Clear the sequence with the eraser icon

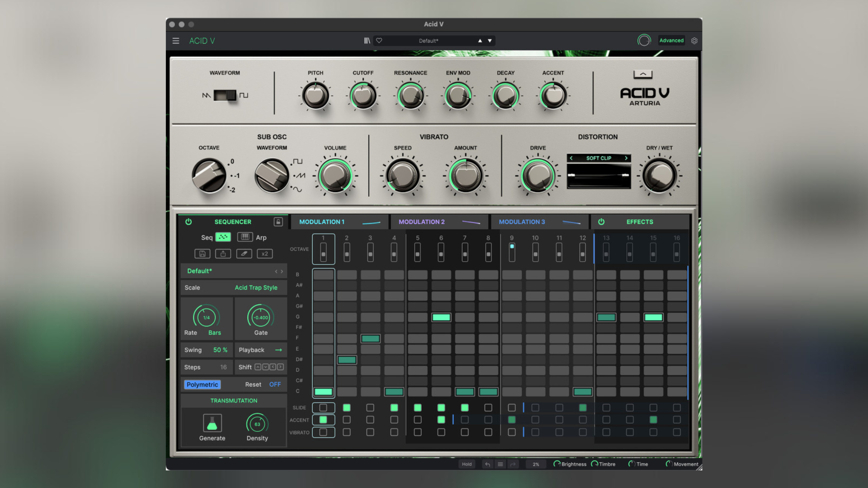(244, 253)
